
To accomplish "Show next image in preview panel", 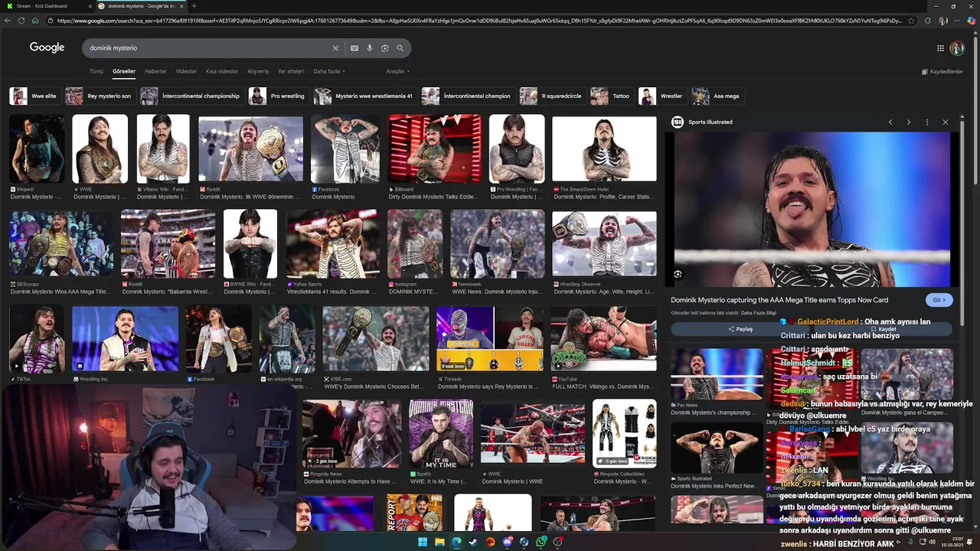I will click(x=909, y=122).
